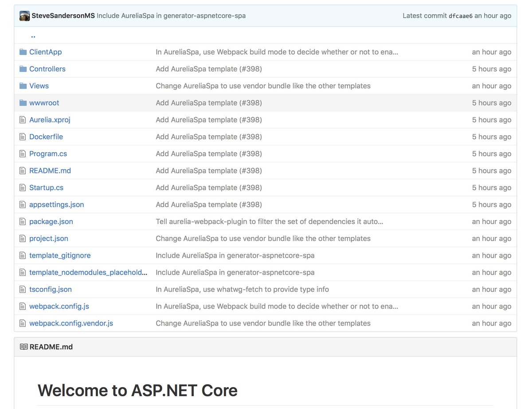Click the wwwroot folder icon

click(23, 102)
